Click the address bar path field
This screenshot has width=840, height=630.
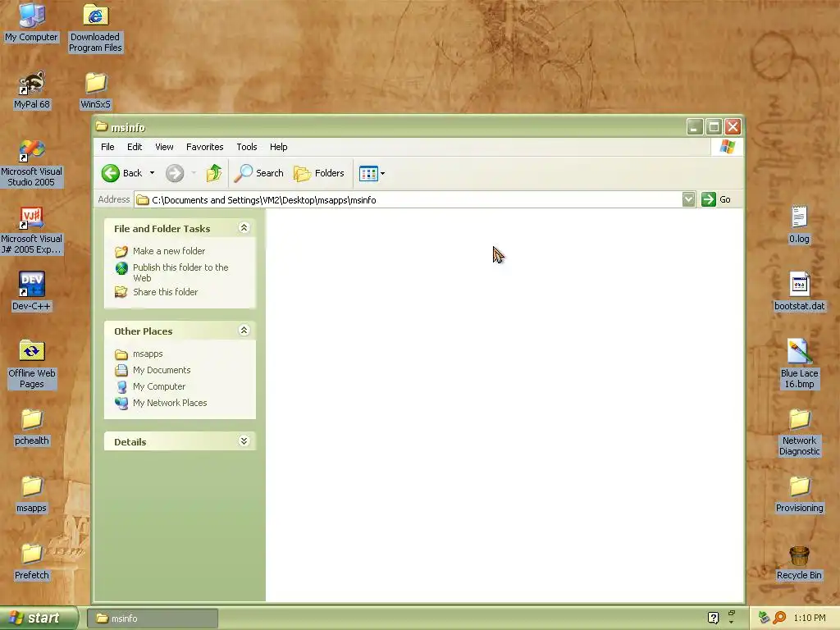click(409, 200)
